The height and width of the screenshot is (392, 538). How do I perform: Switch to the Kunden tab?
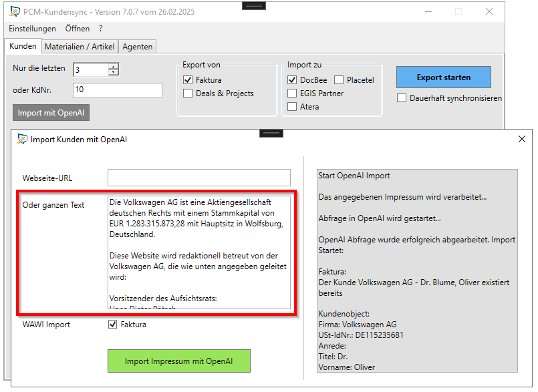click(x=23, y=46)
